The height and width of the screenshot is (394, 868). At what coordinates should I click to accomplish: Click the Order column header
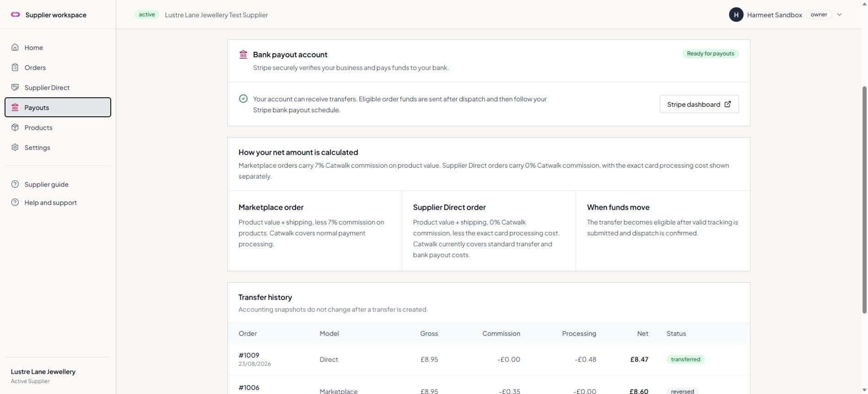pos(248,333)
